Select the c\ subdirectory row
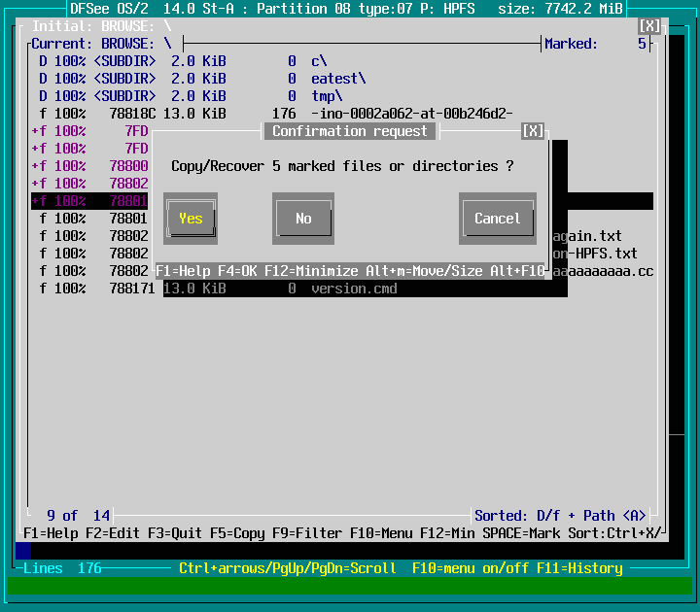This screenshot has height=612, width=700. click(319, 61)
